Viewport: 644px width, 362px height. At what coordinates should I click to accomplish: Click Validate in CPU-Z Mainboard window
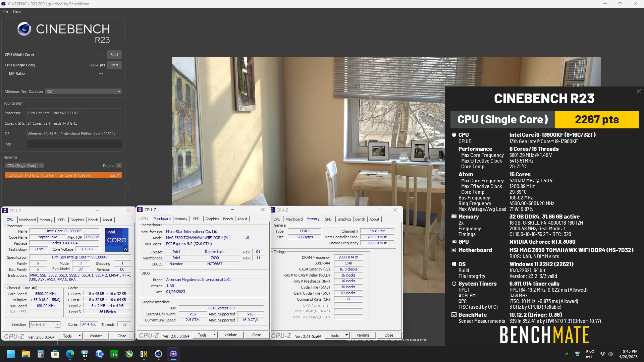(231, 335)
